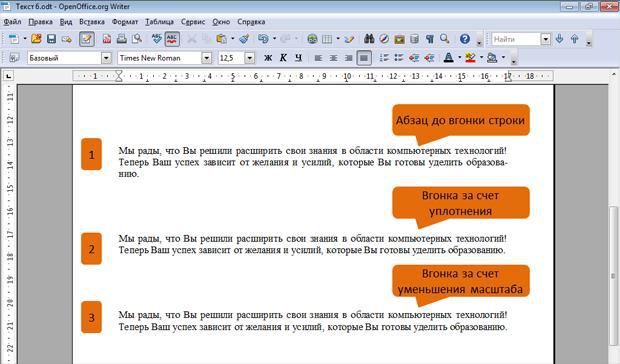Insert Table icon
620x364 pixels.
[x=327, y=39]
